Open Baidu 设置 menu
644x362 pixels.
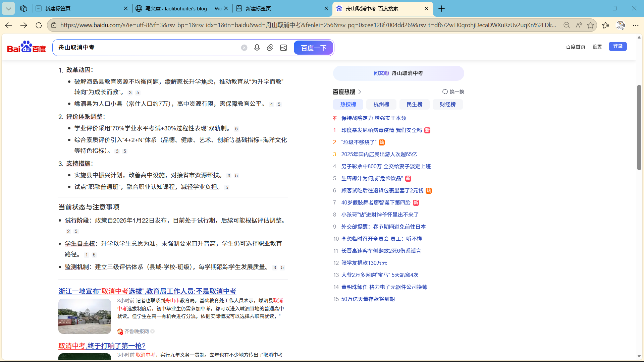(x=597, y=47)
